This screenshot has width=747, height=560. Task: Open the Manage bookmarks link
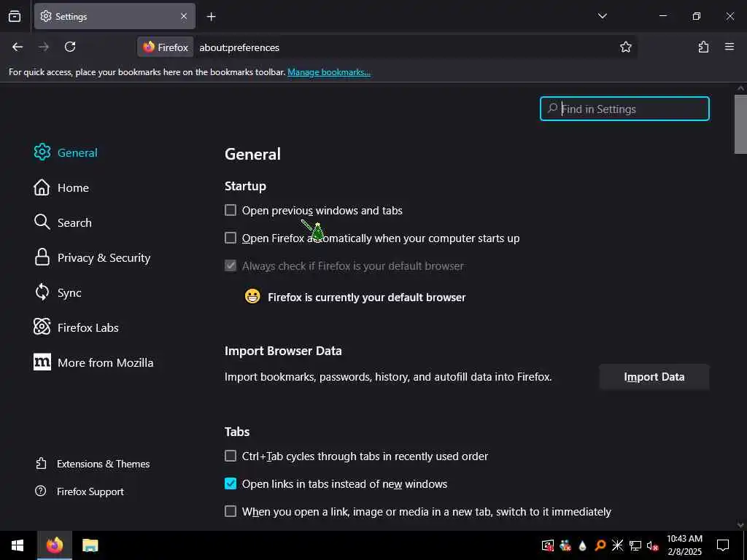point(329,72)
